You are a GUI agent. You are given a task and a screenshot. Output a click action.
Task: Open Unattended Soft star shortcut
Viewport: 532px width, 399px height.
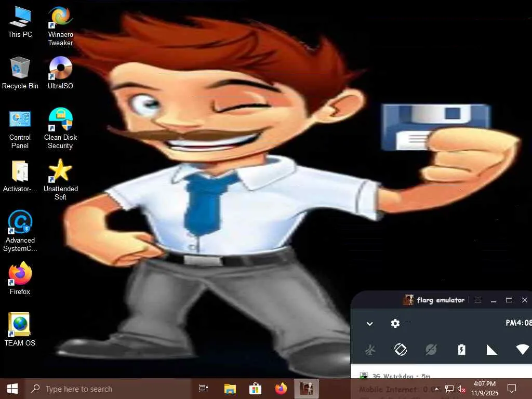point(60,180)
